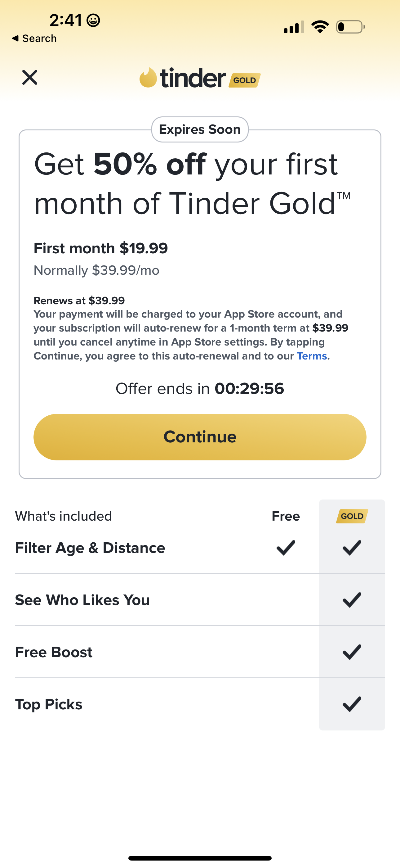Image resolution: width=400 pixels, height=868 pixels.
Task: Tap the battery indicator icon
Action: coord(350,27)
